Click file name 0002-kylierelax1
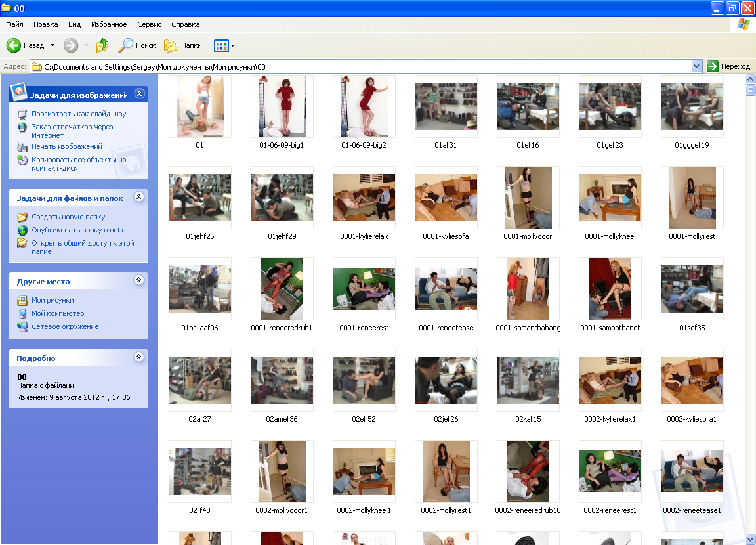The height and width of the screenshot is (545, 756). (x=610, y=419)
